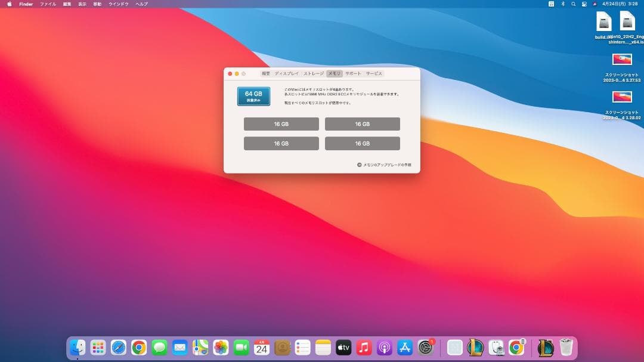Viewport: 644px width, 362px height.
Task: Open the 移動 menu
Action: [98, 4]
